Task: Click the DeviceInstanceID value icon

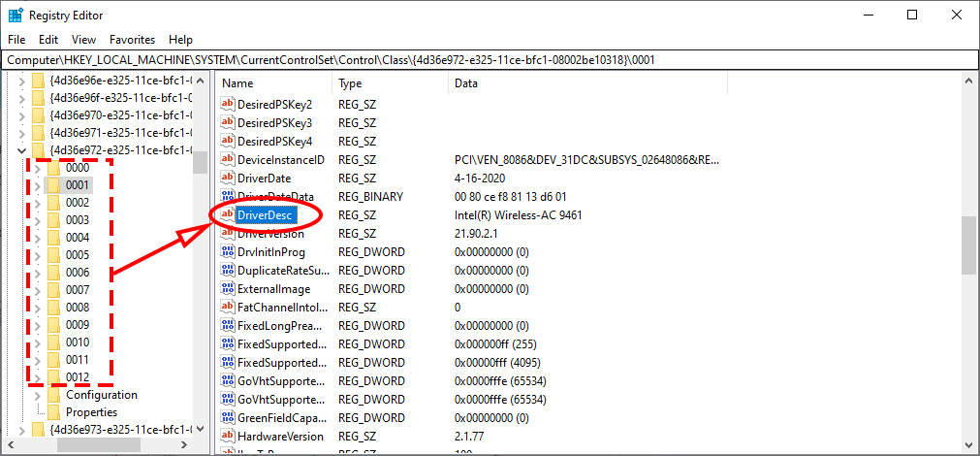Action: (x=228, y=159)
